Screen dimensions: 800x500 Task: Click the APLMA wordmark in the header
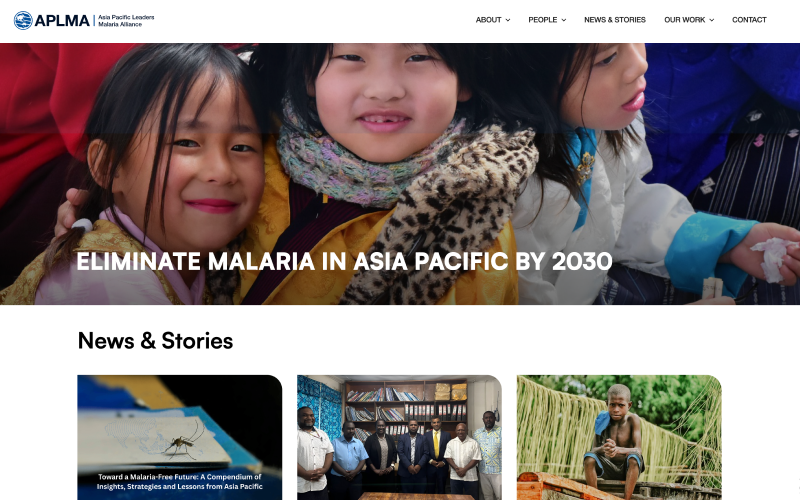(x=62, y=20)
